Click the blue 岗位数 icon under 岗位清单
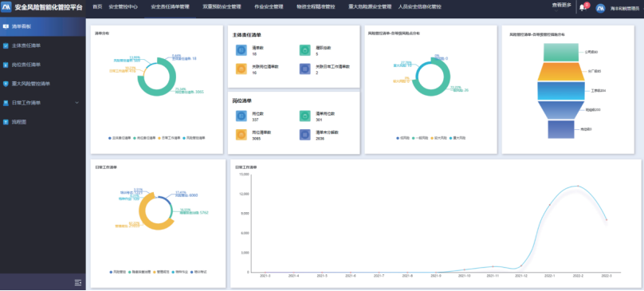This screenshot has height=291, width=644. click(x=241, y=116)
